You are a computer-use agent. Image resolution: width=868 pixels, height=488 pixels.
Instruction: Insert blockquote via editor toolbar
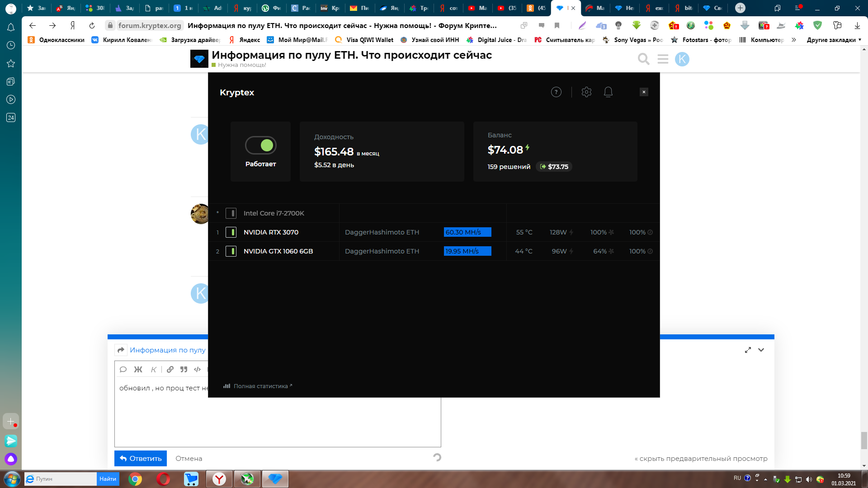(184, 370)
